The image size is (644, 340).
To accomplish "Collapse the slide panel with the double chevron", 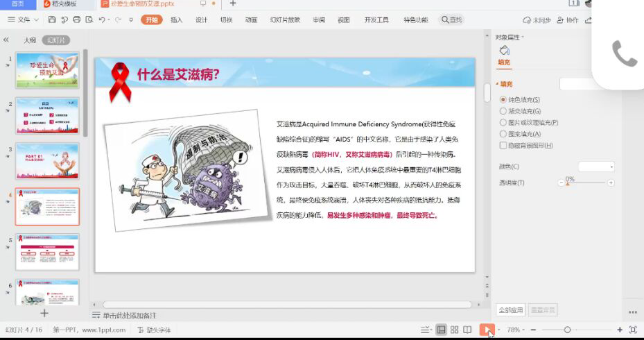I will [x=6, y=40].
